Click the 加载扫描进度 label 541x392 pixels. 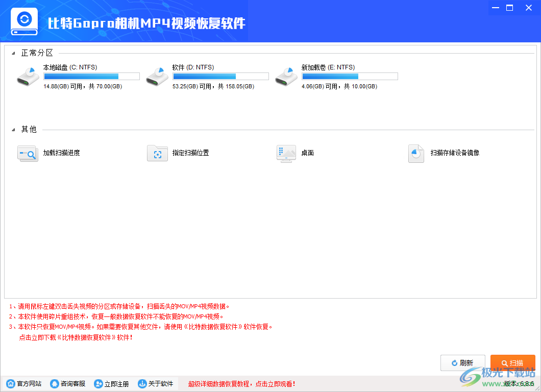point(61,153)
